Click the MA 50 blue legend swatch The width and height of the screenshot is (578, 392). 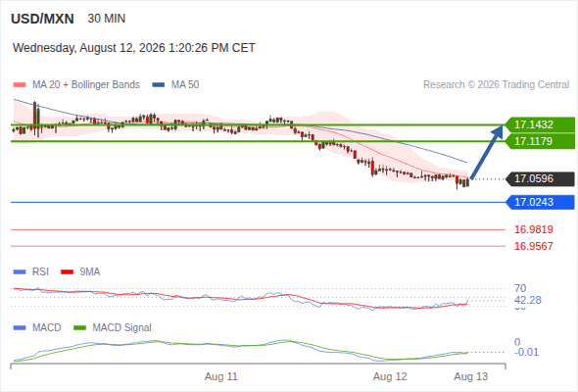point(159,85)
